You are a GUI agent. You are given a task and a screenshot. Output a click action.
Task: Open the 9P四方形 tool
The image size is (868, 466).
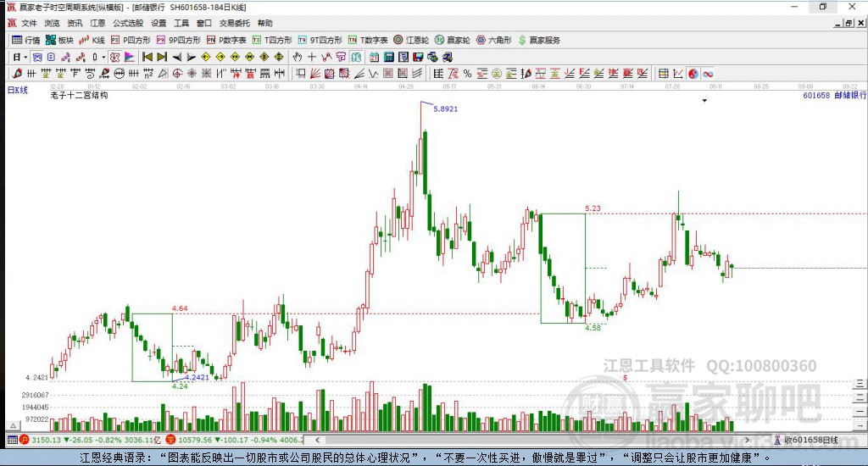(178, 41)
